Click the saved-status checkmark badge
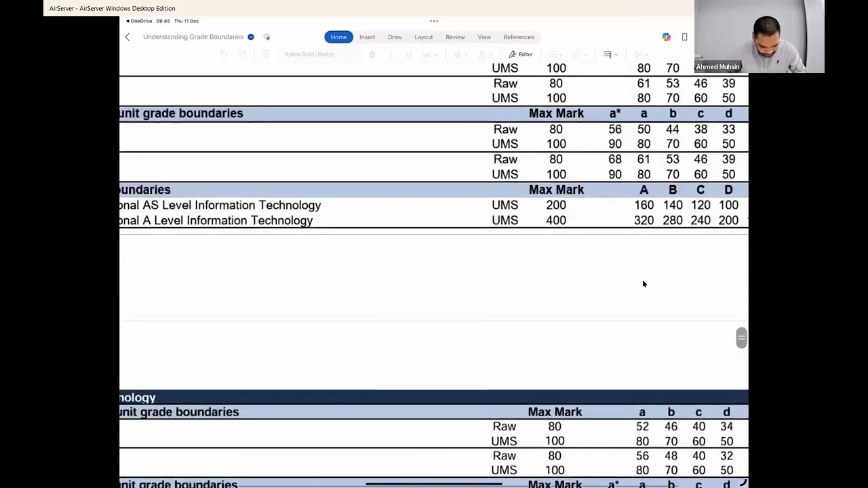The width and height of the screenshot is (868, 488). [x=251, y=37]
